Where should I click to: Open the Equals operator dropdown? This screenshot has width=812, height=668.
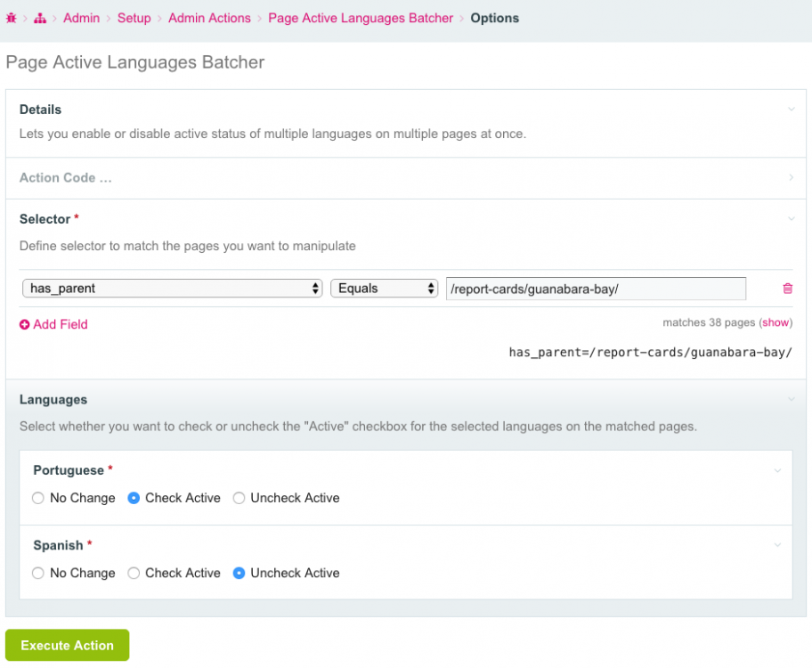[384, 289]
